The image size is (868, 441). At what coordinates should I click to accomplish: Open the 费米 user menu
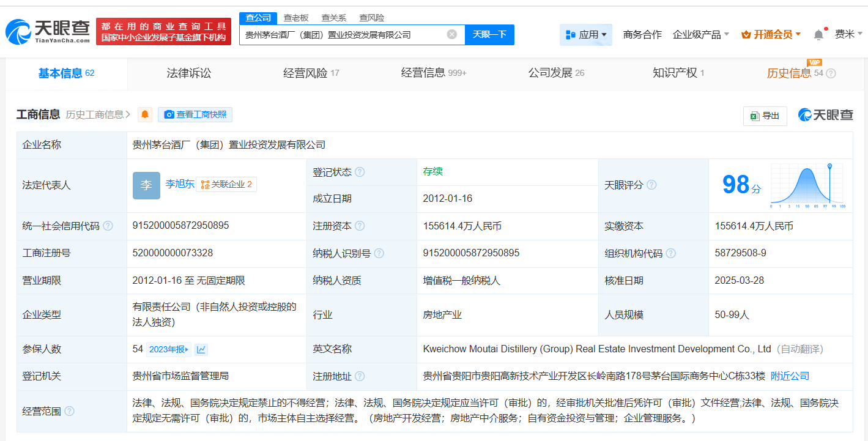coord(849,34)
